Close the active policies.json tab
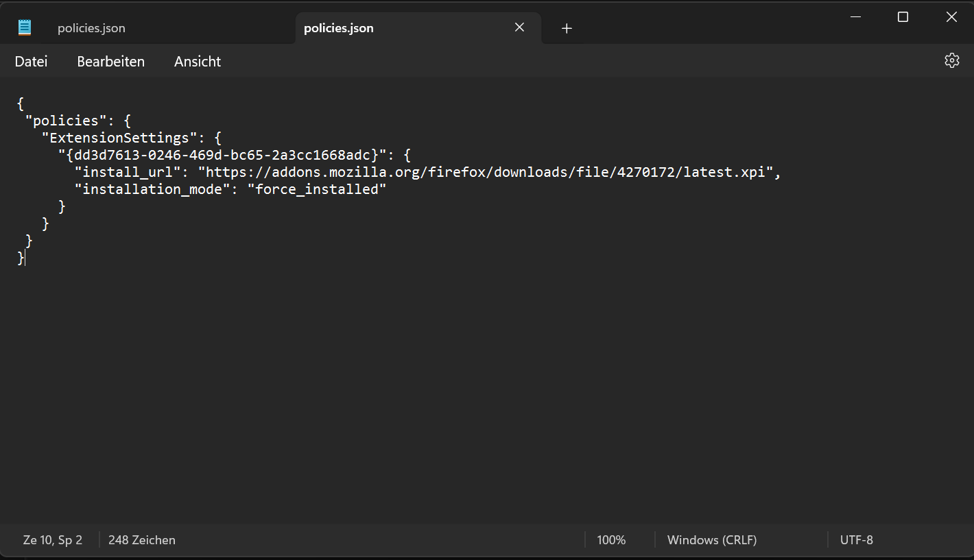This screenshot has height=560, width=974. click(x=519, y=27)
